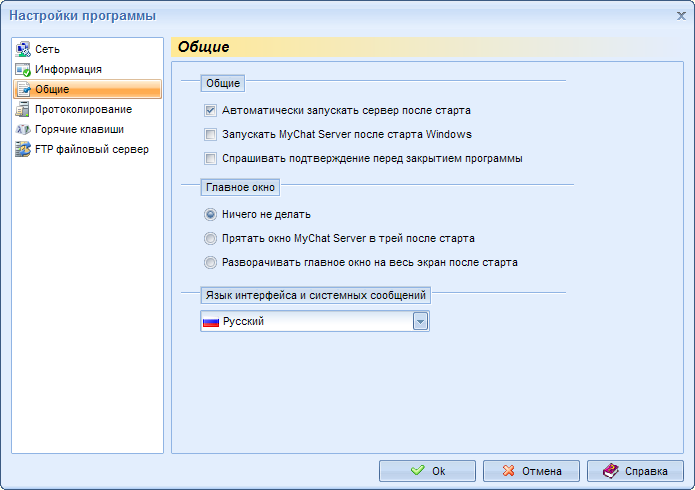Click Язык интерфейса и системных сообщений label
This screenshot has width=695, height=490.
(316, 295)
